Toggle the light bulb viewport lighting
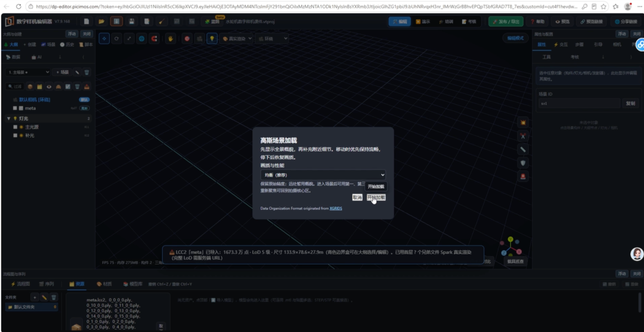The height and width of the screenshot is (332, 644). [x=212, y=38]
